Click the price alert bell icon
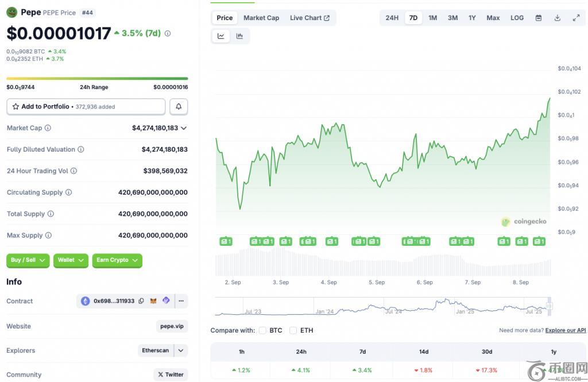The height and width of the screenshot is (382, 588). point(179,107)
